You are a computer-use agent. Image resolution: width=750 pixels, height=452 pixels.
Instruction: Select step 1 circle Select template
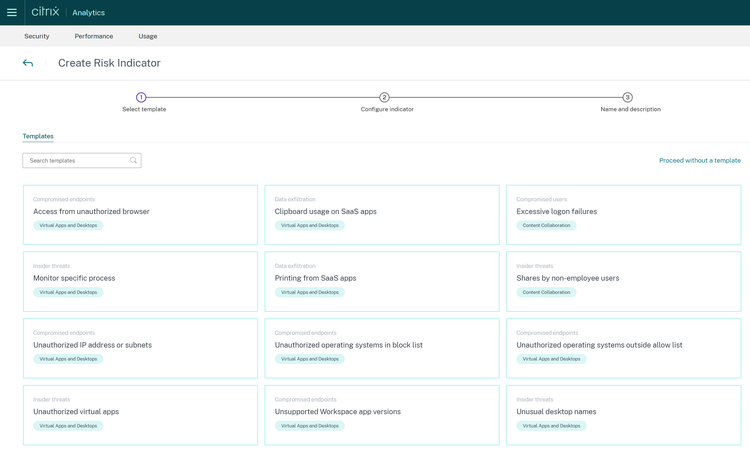(x=141, y=98)
